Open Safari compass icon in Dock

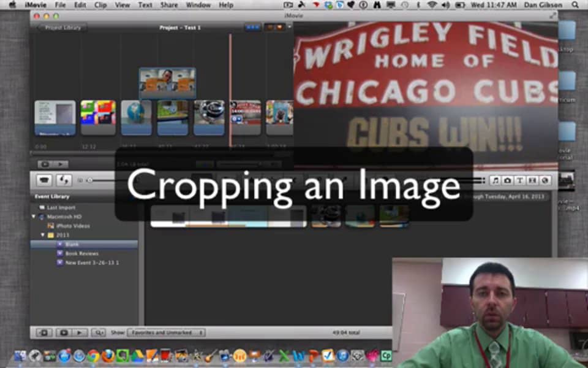tap(79, 355)
